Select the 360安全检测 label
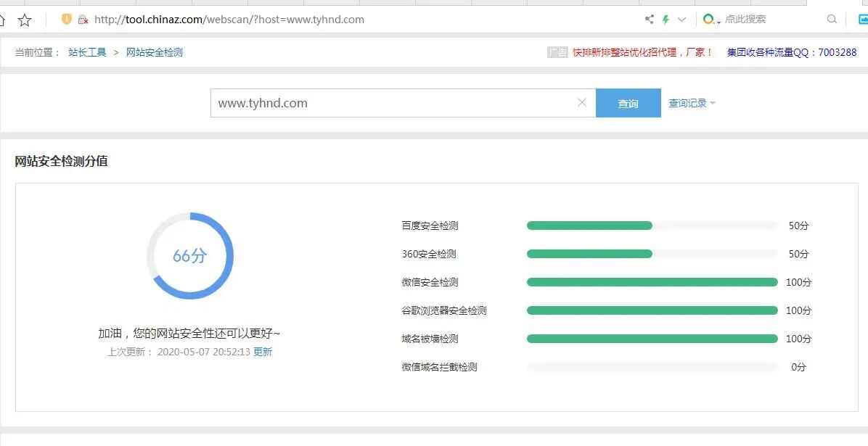Screen dimensions: 868x446 click(429, 254)
